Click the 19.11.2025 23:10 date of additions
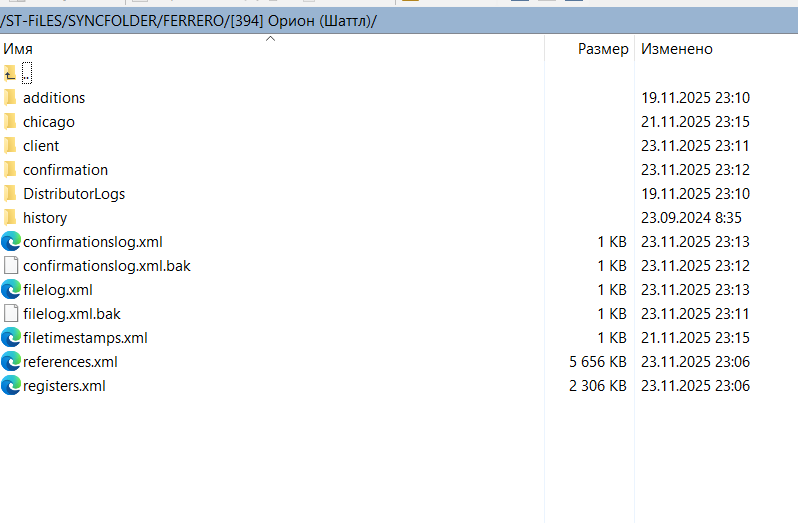Image resolution: width=798 pixels, height=523 pixels. (x=695, y=98)
